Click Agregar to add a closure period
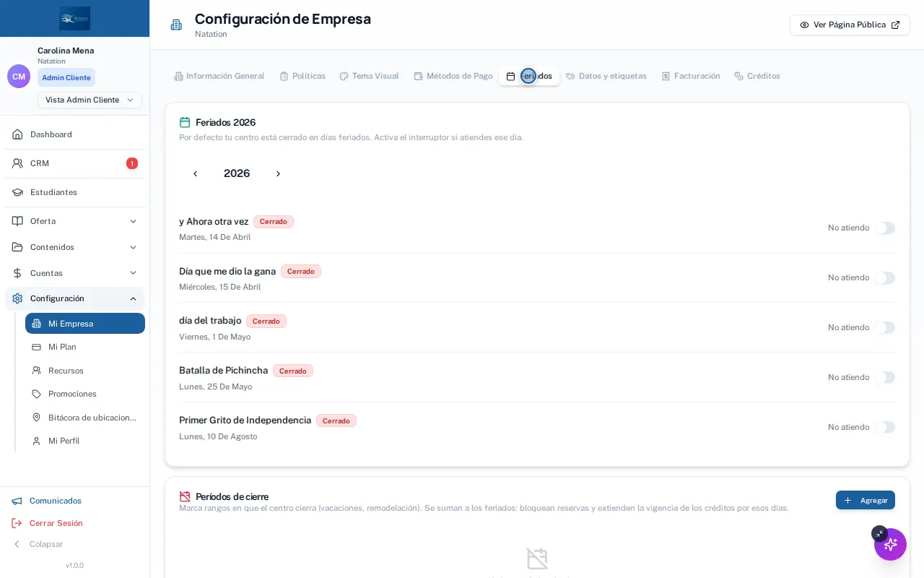This screenshot has width=924, height=578. coord(866,500)
